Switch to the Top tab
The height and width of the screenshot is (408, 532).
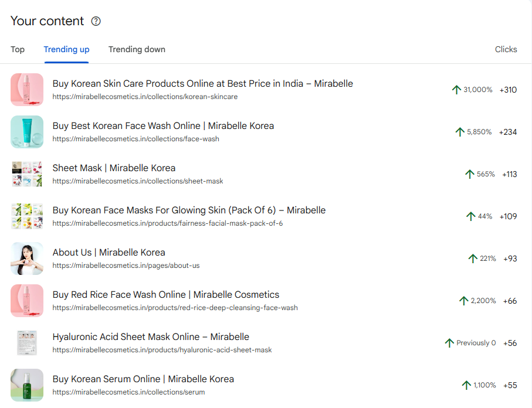[x=18, y=49]
